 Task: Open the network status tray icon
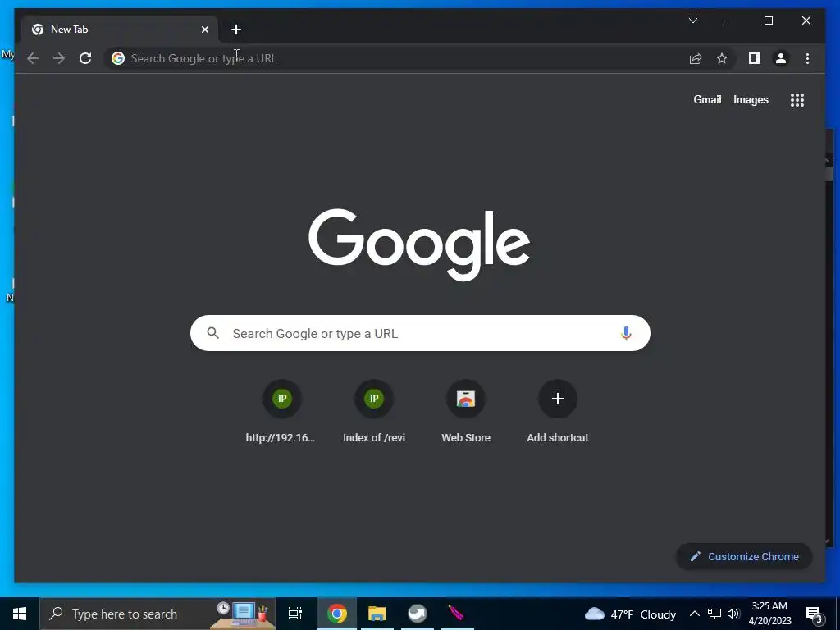click(x=714, y=614)
